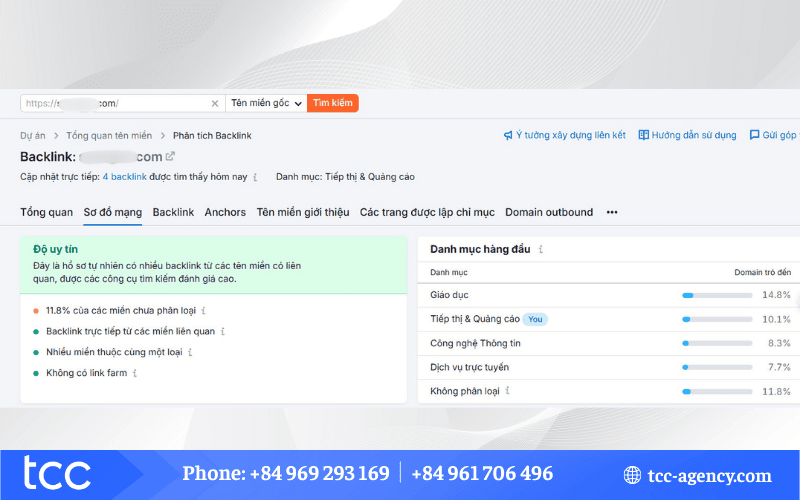Image resolution: width=800 pixels, height=500 pixels.
Task: Info icon for 11.8% chưa phân loại
Action: tap(204, 311)
